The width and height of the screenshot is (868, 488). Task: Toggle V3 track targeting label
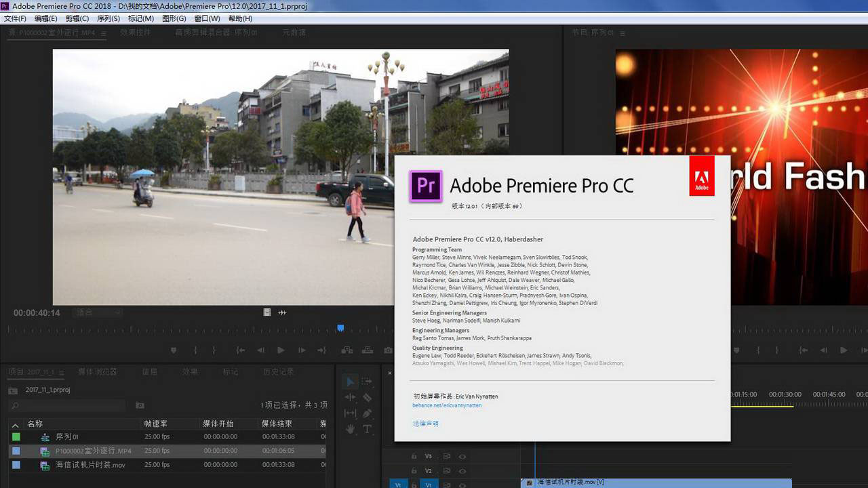pos(429,457)
